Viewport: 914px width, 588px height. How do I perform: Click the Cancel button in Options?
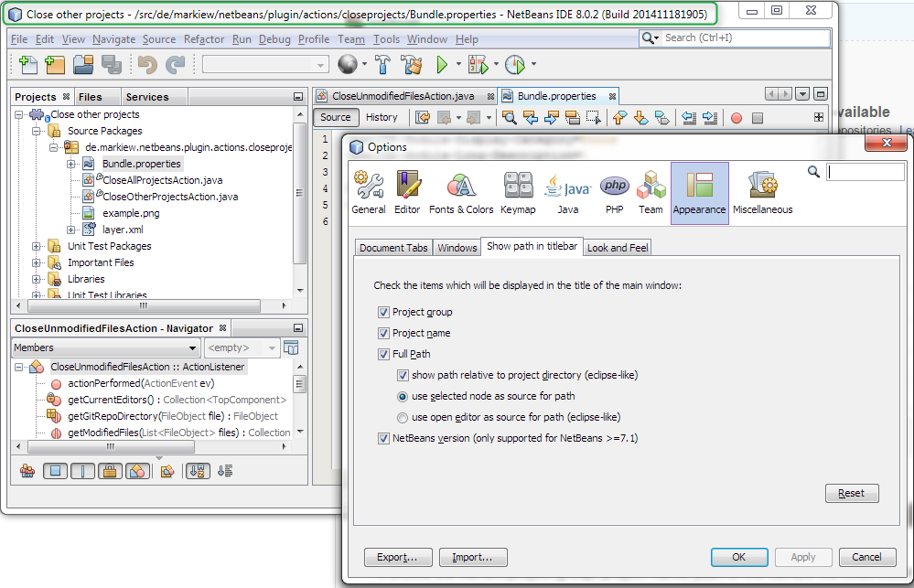tap(866, 557)
